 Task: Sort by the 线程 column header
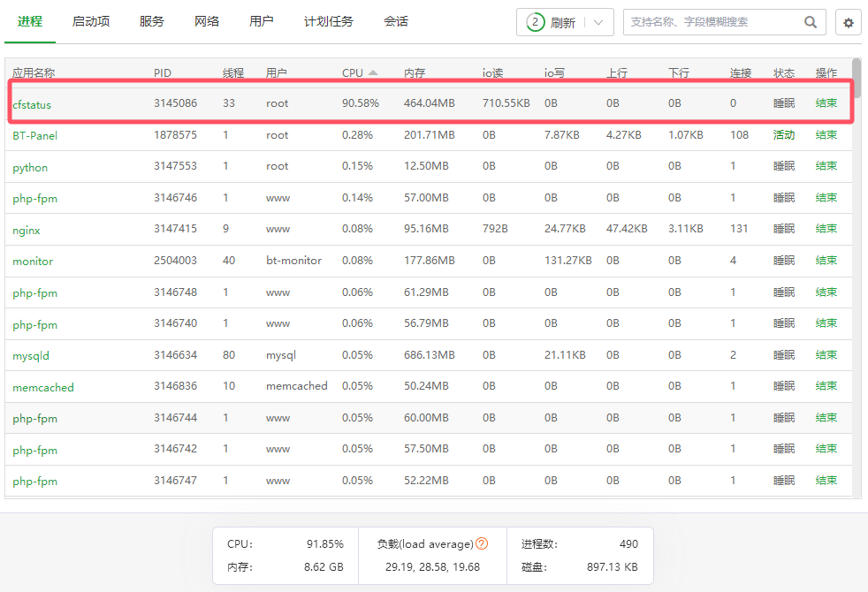tap(233, 72)
